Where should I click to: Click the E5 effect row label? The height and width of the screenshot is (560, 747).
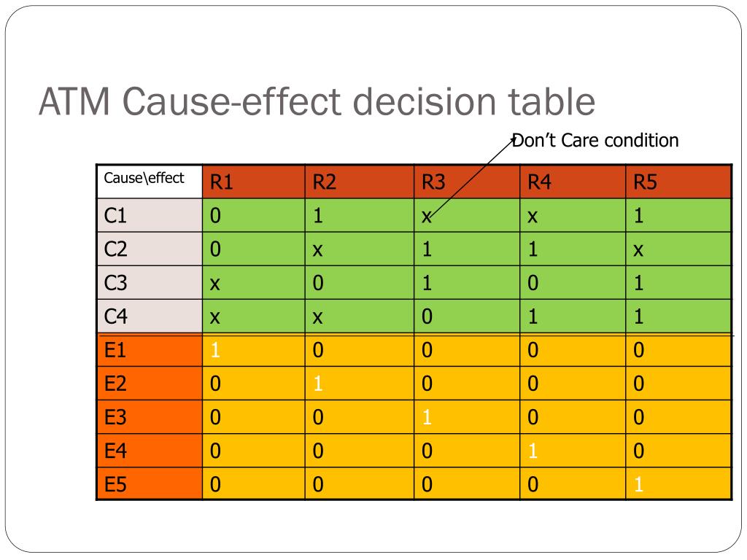[x=150, y=484]
